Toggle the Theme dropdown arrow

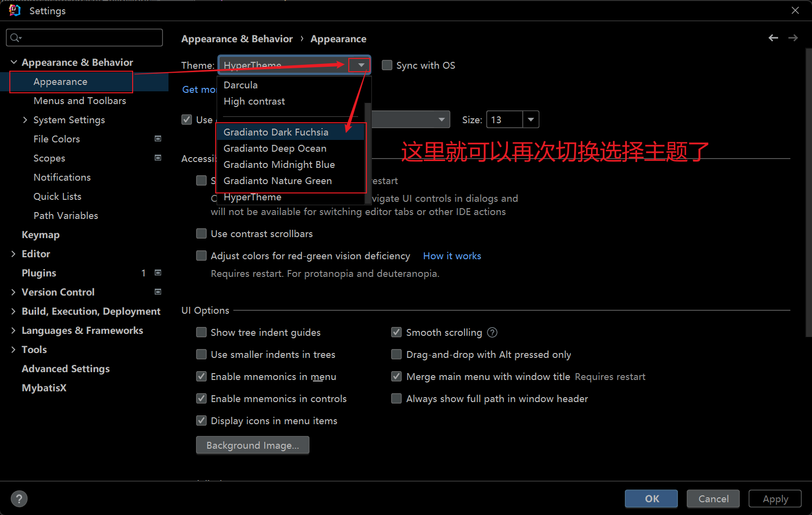pos(361,65)
